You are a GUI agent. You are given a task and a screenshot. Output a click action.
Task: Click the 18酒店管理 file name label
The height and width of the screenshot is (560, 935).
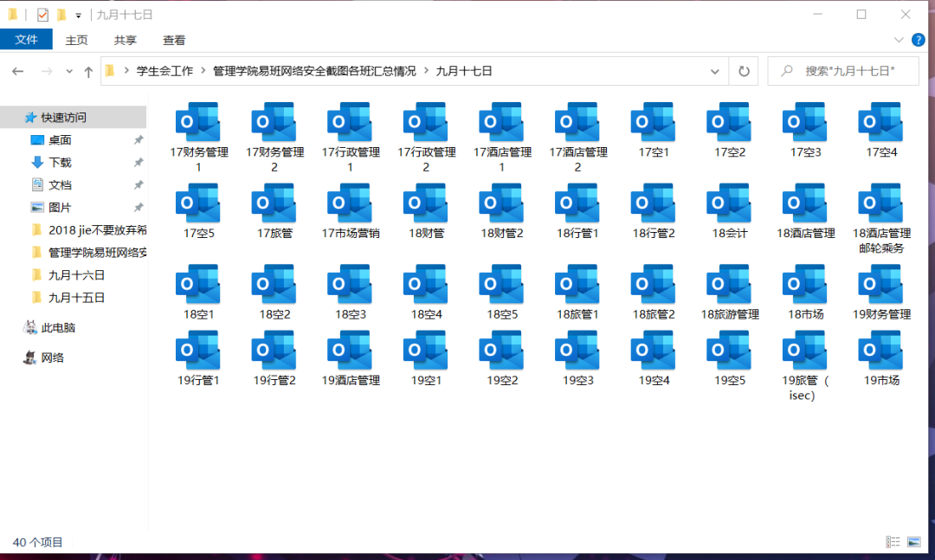[805, 233]
